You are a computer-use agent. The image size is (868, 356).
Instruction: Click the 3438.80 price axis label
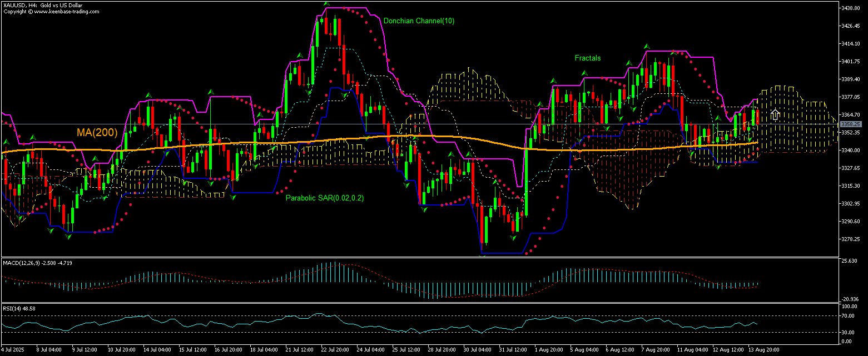(851, 8)
